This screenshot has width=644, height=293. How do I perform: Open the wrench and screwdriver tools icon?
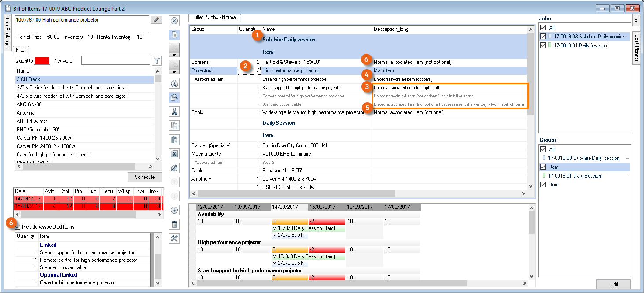coord(174,238)
